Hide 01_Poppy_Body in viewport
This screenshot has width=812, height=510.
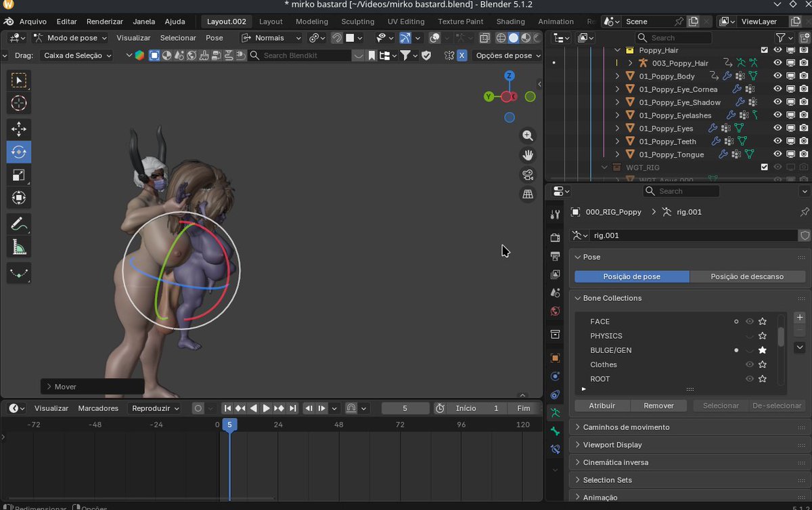(x=777, y=76)
